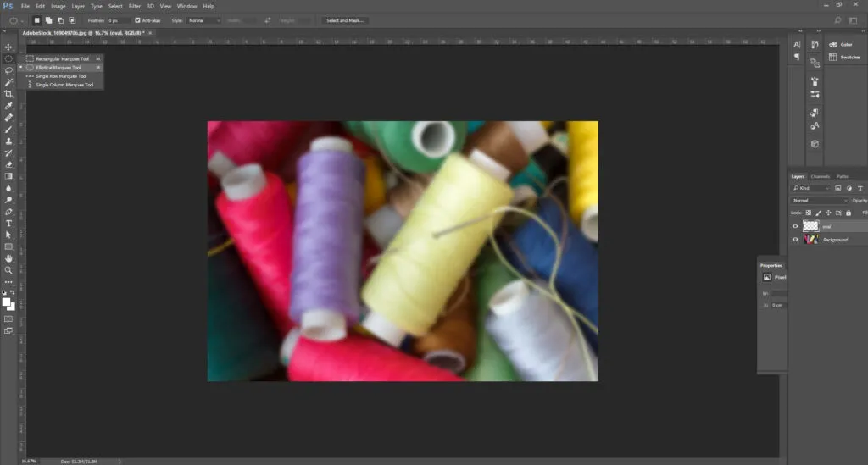
Task: Choose New selection mode button
Action: (36, 20)
